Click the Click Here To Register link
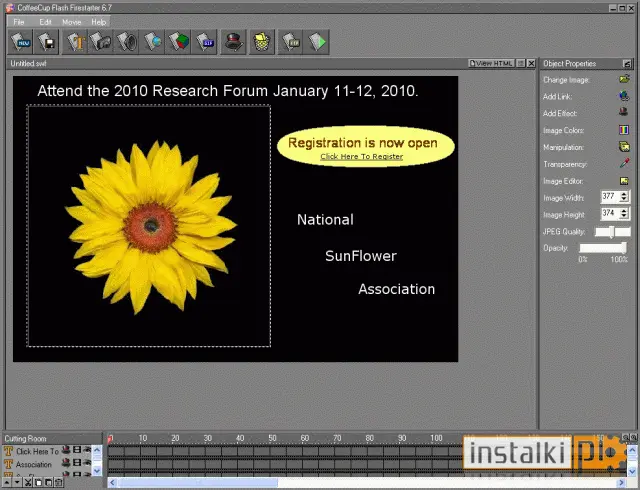640x490 pixels. pos(362,157)
